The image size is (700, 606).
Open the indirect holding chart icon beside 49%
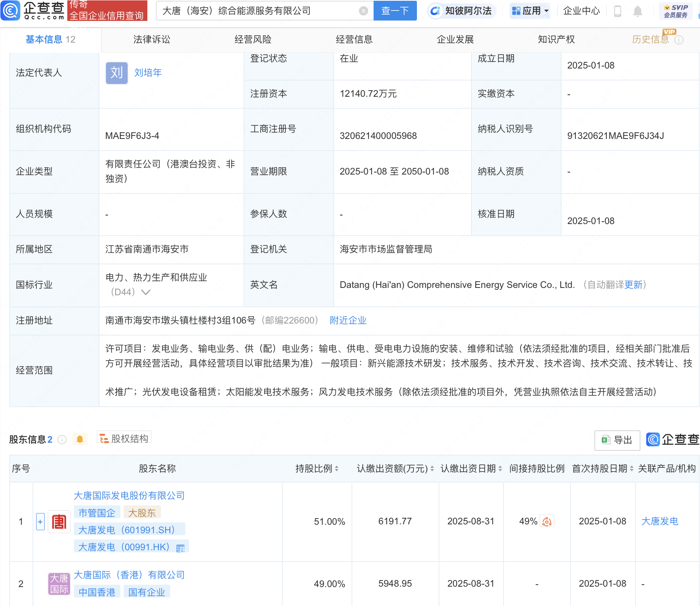(547, 521)
